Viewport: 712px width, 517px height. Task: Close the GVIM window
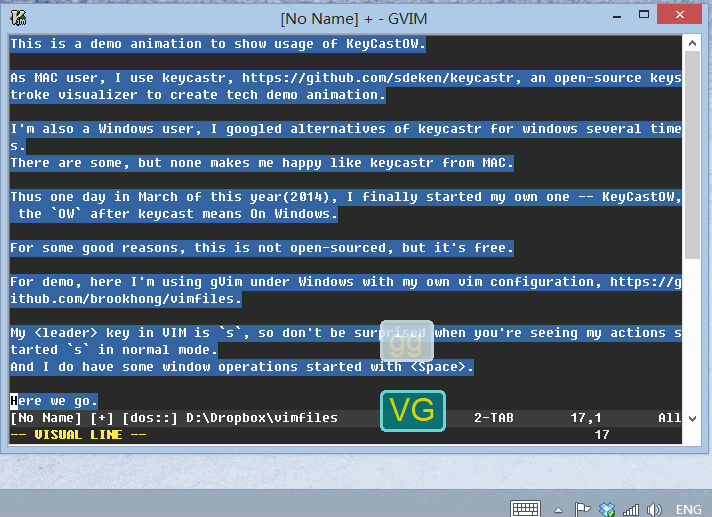tap(680, 15)
